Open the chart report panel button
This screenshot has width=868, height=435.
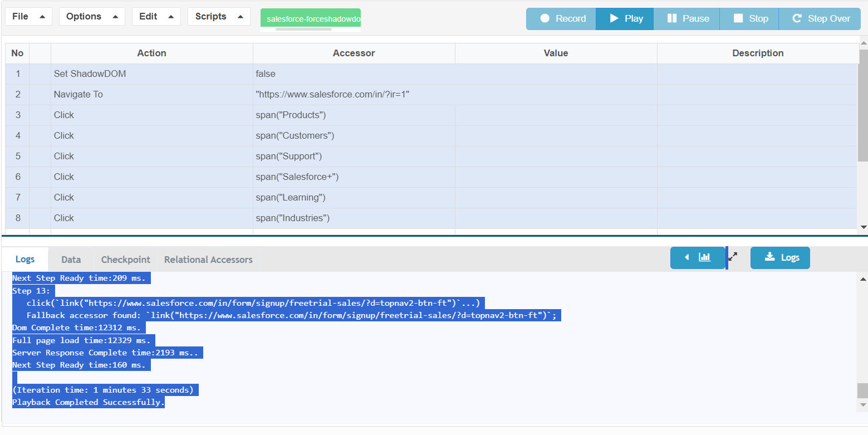coord(698,258)
